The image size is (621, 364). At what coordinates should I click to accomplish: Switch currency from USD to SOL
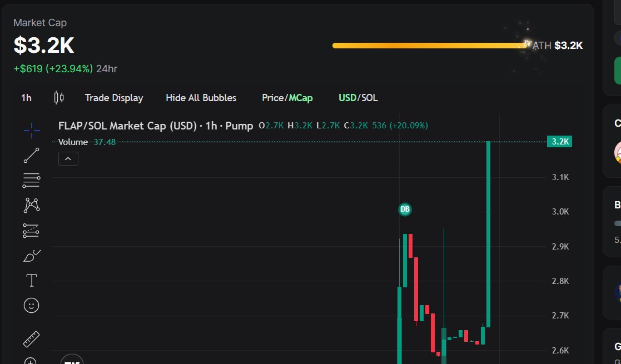click(370, 97)
